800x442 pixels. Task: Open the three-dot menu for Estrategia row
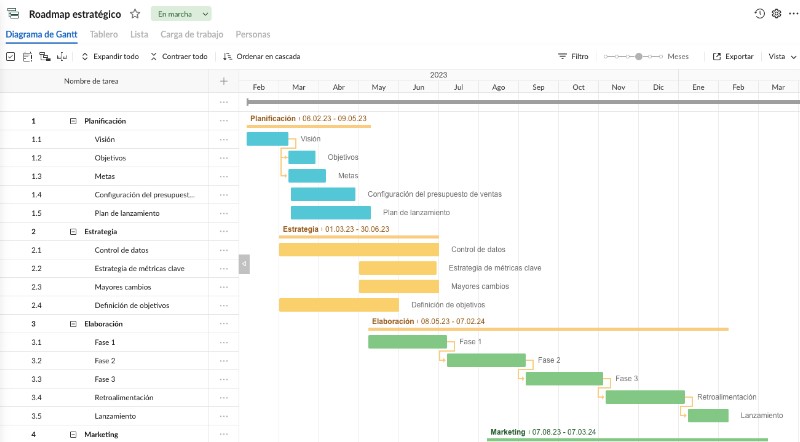[223, 232]
